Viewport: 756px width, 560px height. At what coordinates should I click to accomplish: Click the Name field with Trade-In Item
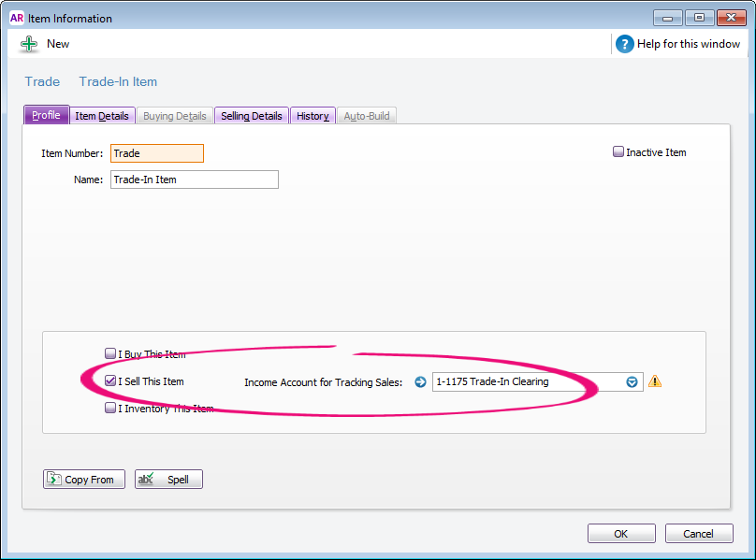194,179
